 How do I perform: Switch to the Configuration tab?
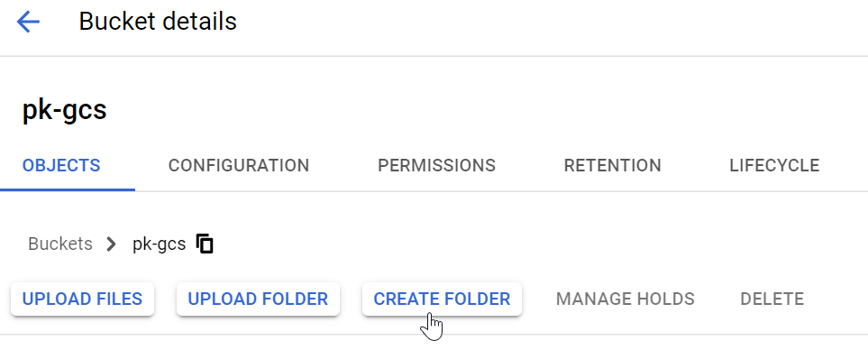pyautogui.click(x=239, y=165)
